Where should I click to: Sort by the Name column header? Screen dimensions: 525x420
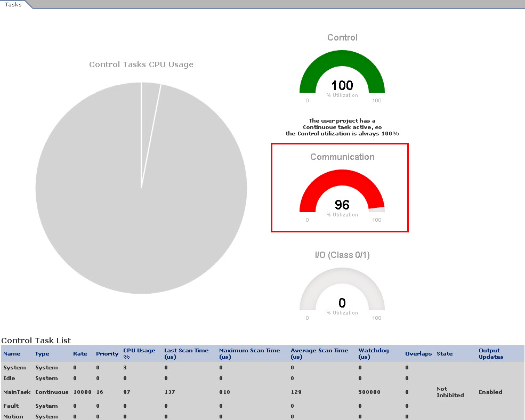12,354
